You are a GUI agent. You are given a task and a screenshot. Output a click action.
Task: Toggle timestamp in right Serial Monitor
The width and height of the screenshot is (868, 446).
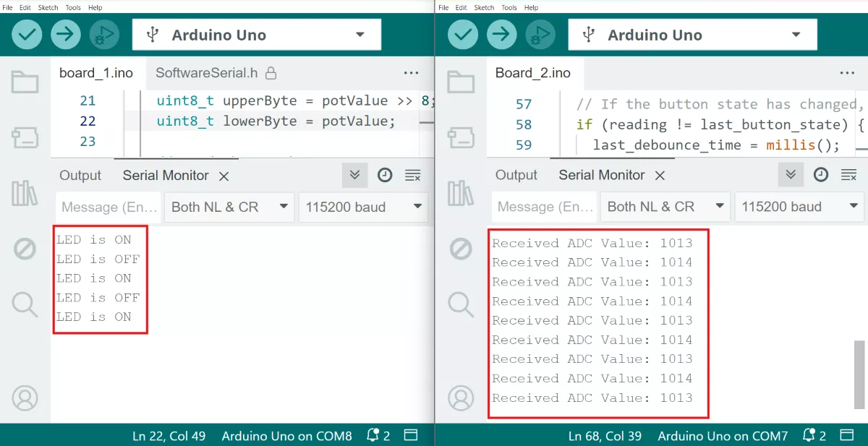(821, 175)
